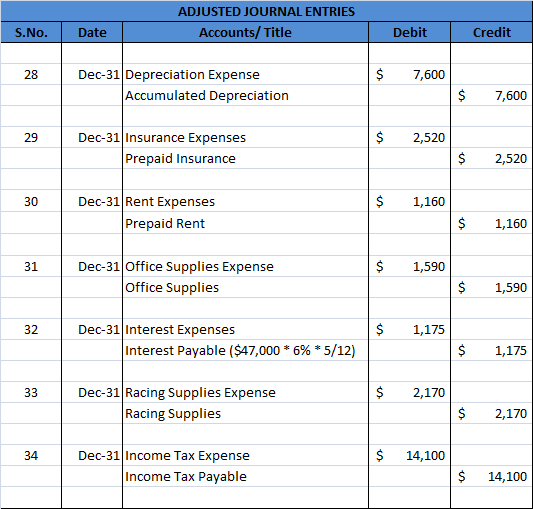
Task: Select the 'Insurance Expenses' cell
Action: [245, 138]
